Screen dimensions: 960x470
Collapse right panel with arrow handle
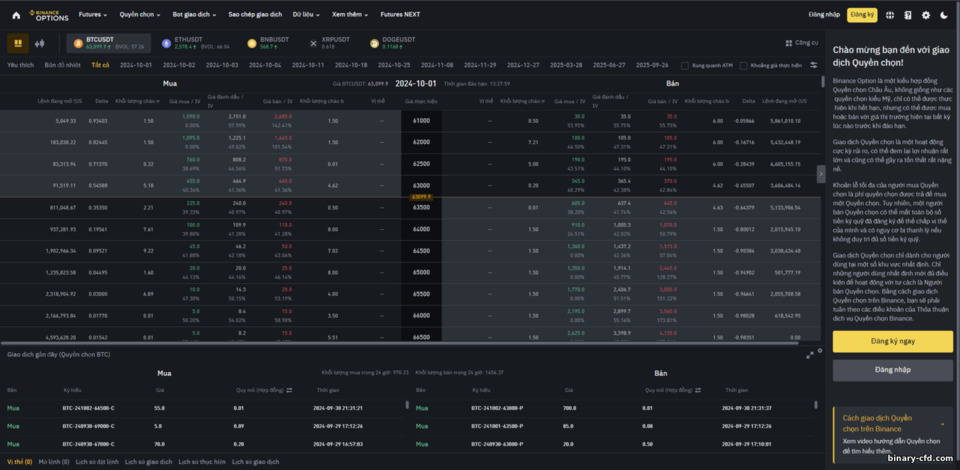[821, 173]
